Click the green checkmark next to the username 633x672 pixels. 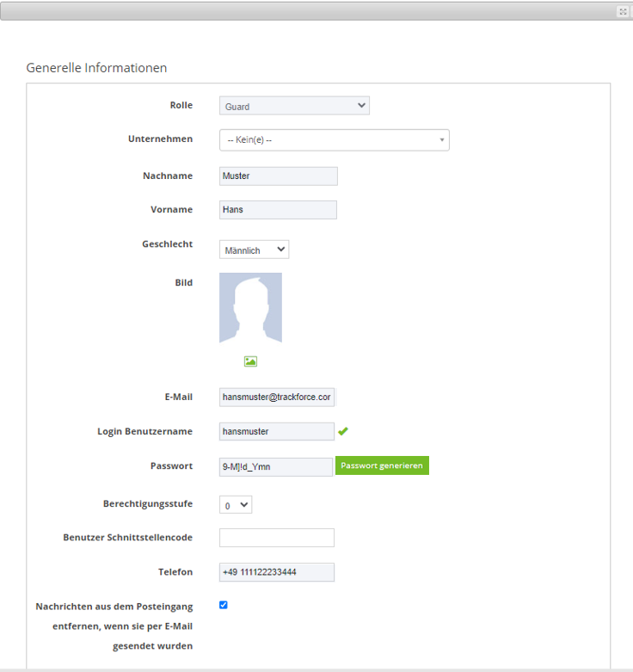click(x=342, y=431)
